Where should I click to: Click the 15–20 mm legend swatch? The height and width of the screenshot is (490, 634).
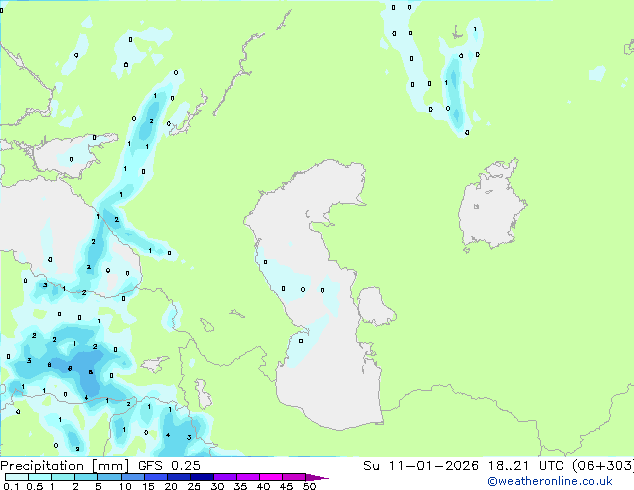point(155,477)
